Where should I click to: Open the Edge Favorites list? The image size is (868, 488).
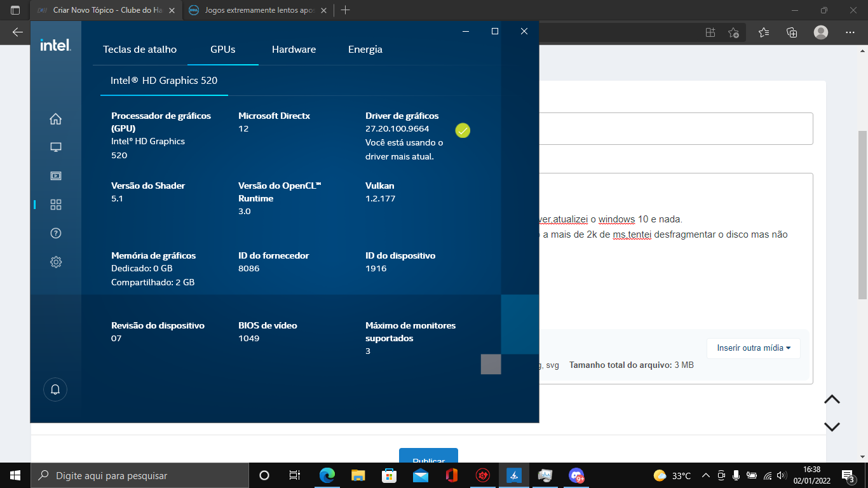(764, 32)
